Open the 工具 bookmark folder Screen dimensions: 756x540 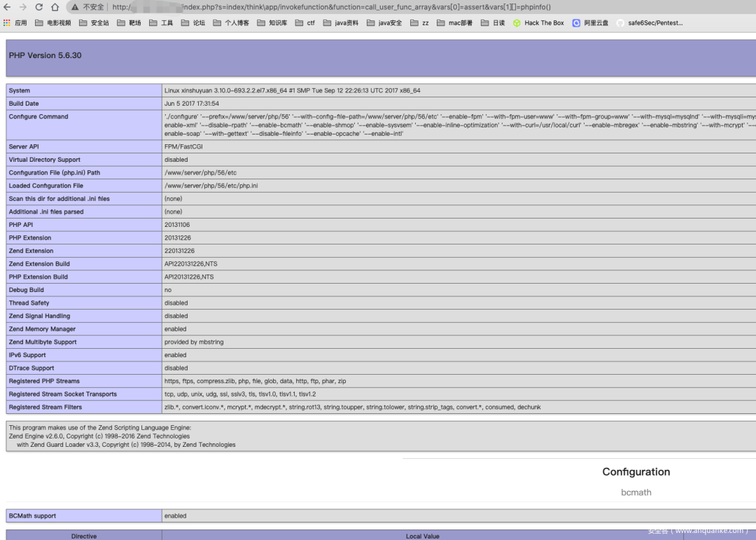tap(161, 22)
